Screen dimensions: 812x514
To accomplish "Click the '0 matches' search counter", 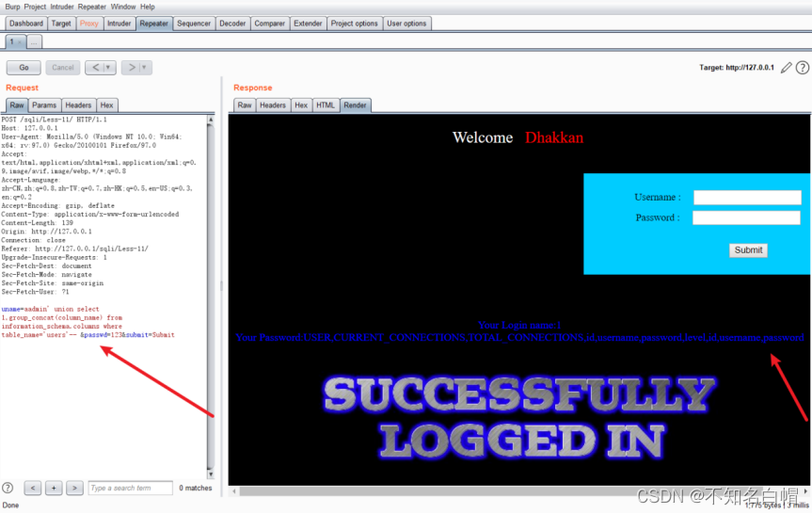I will pos(195,488).
